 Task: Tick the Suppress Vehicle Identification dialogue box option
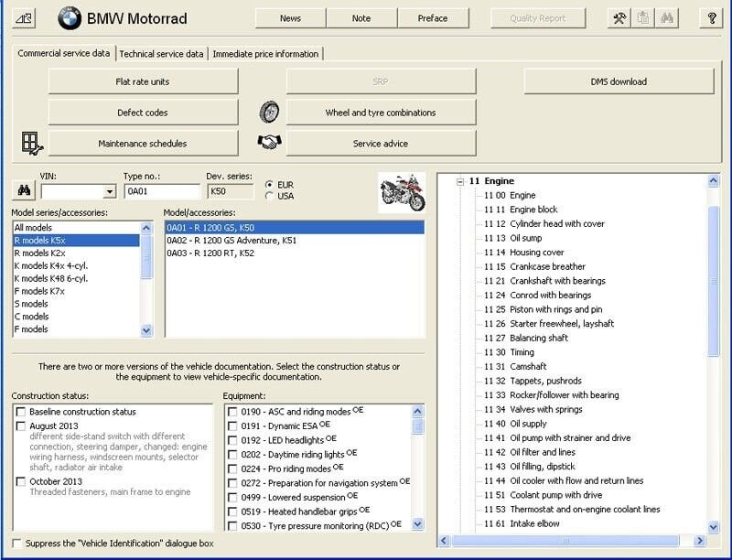click(17, 543)
